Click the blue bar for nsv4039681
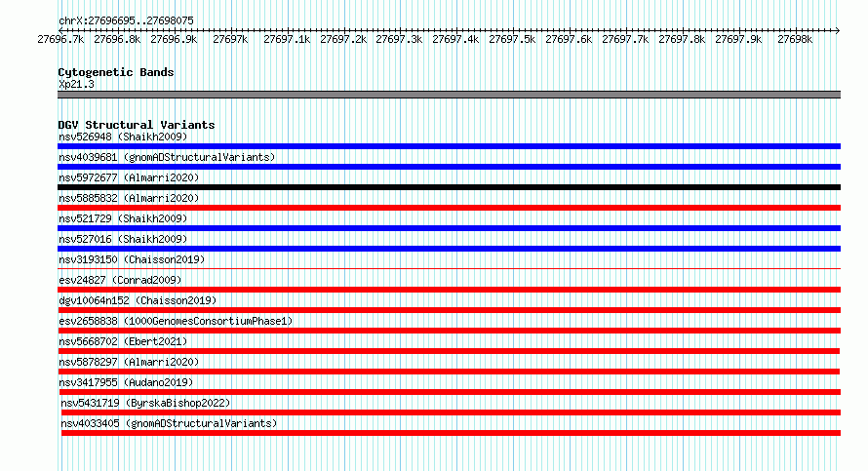 pos(449,167)
